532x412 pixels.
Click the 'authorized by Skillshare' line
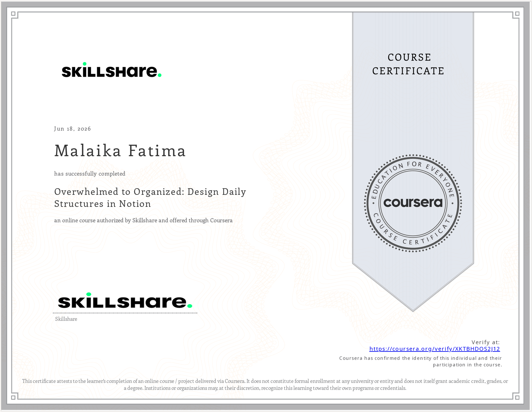pos(143,220)
